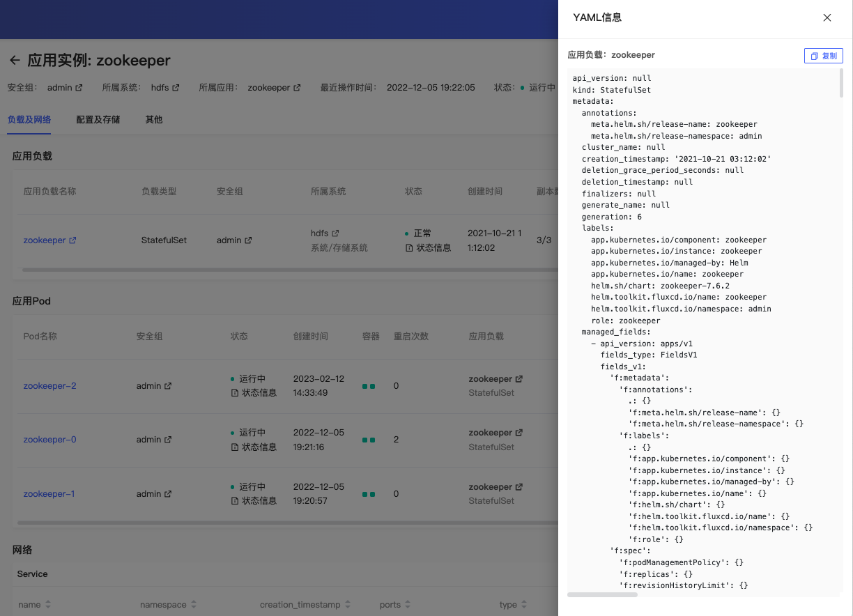853x616 pixels.
Task: Open admin link icon in zookeeper-0 row
Action: [168, 440]
